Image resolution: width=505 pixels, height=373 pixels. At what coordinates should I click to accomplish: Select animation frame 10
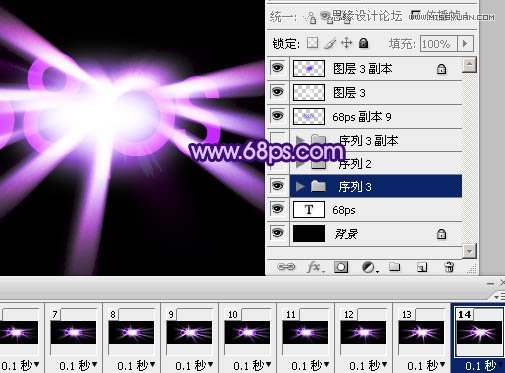click(x=247, y=332)
